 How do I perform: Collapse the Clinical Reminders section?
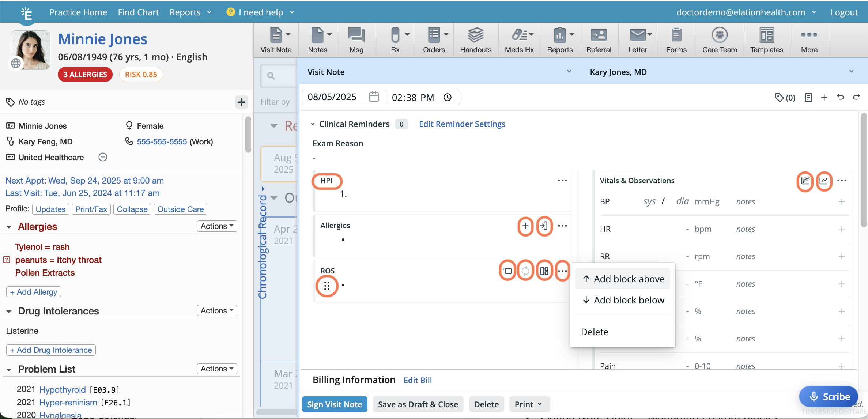[x=313, y=124]
